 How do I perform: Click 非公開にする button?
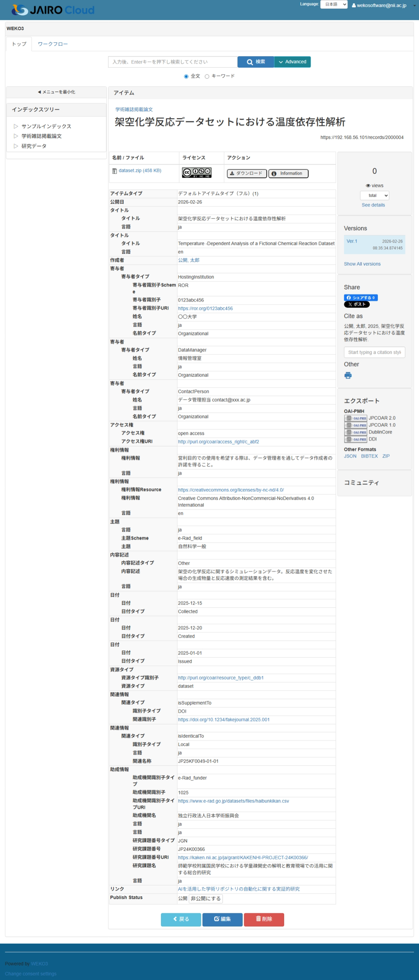(x=206, y=899)
